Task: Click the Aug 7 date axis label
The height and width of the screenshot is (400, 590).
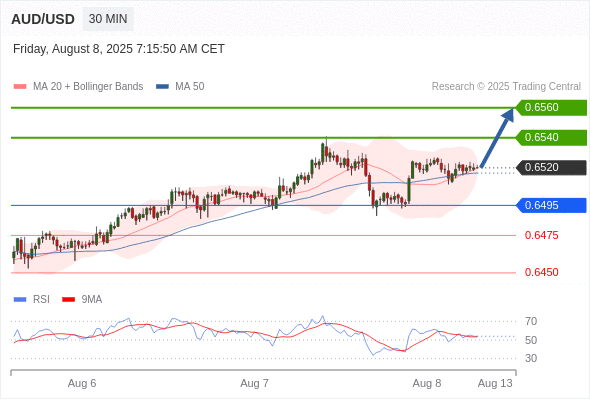Action: coord(254,383)
